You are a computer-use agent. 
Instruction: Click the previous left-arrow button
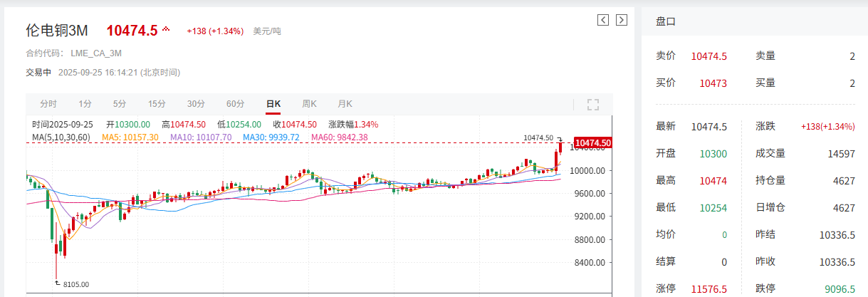pos(603,20)
